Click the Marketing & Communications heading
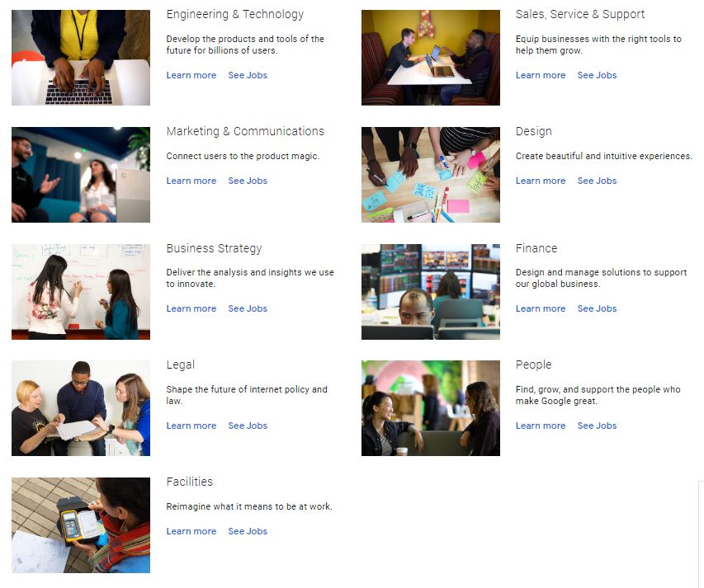704x588 pixels. [245, 131]
